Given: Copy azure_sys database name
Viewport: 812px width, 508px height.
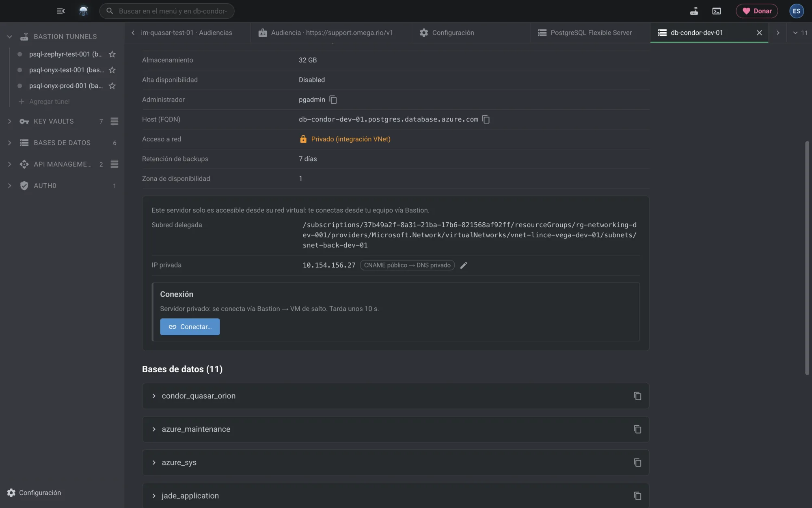Looking at the screenshot, I should pyautogui.click(x=637, y=462).
